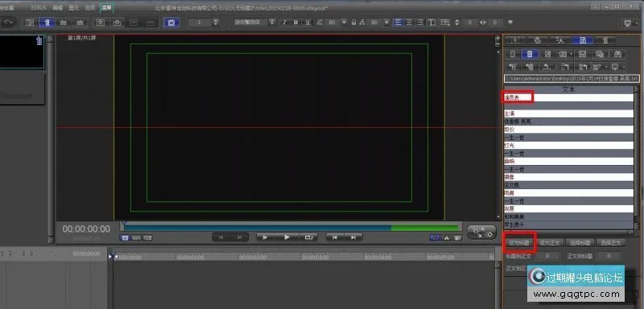Toggle the lock icon between size fields

[x=353, y=23]
